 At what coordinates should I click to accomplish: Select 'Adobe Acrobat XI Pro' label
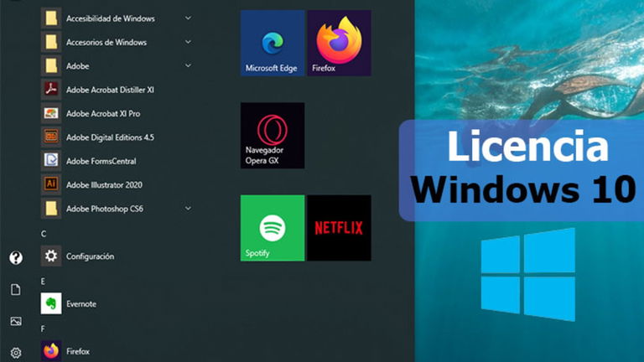(103, 114)
